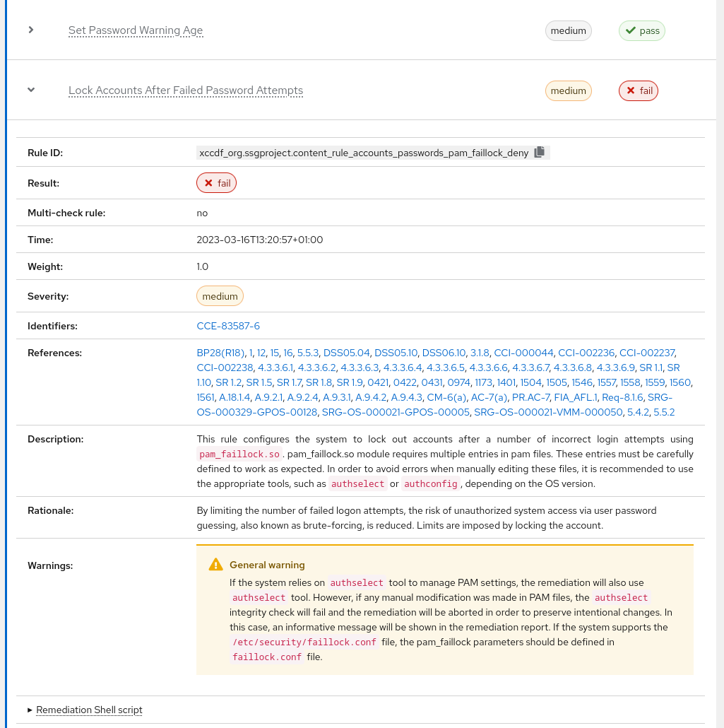Open the PR.AC-7 reference link
Image resolution: width=724 pixels, height=728 pixels.
tap(531, 397)
